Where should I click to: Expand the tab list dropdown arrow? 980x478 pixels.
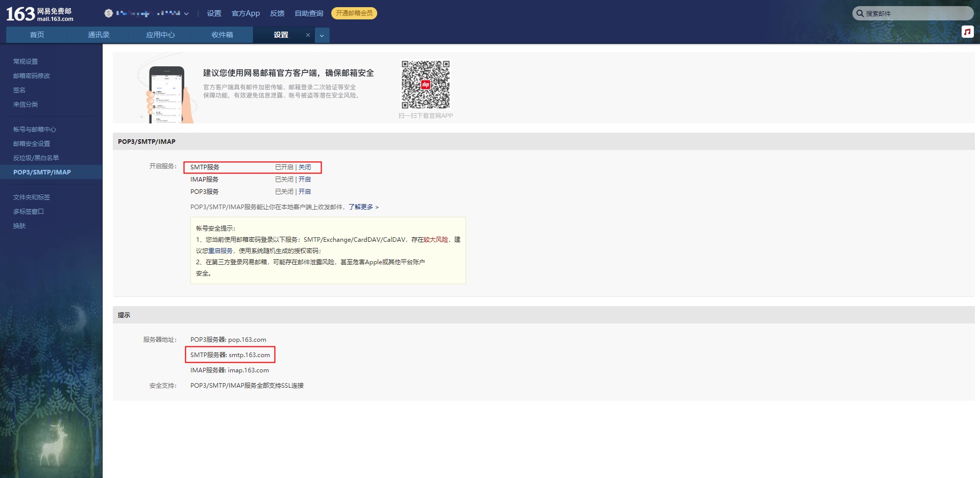322,35
